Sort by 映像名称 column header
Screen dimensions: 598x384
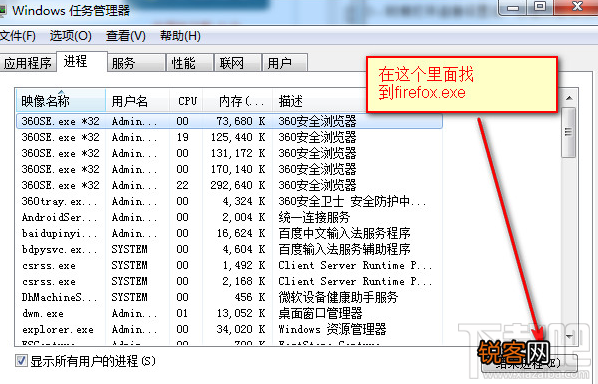[x=61, y=101]
